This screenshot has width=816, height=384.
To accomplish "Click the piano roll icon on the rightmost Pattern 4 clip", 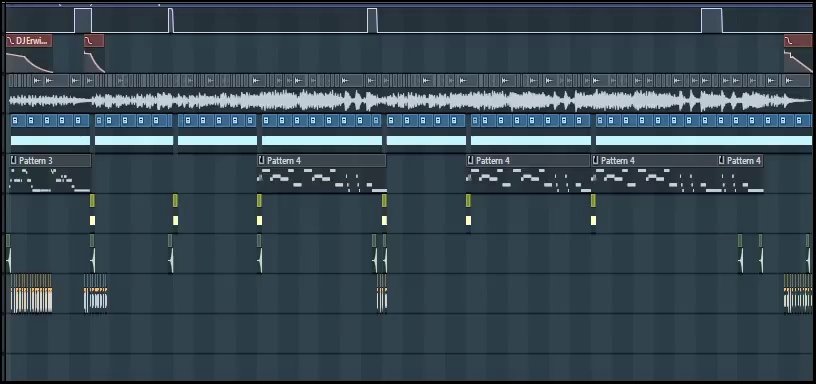I will 722,160.
